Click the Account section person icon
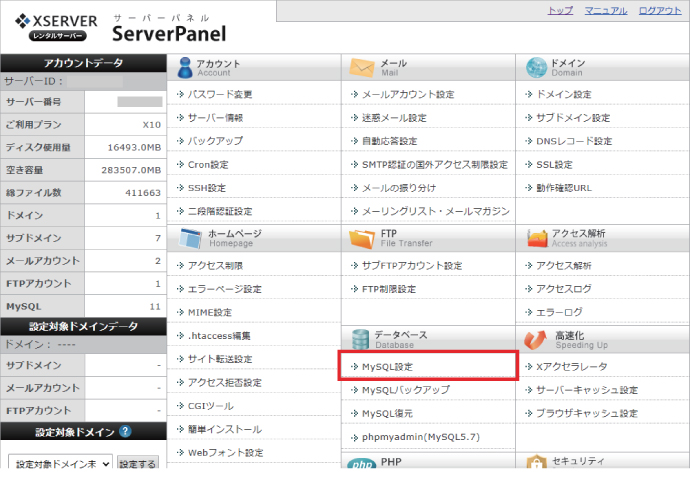The width and height of the screenshot is (690, 489). 186,67
